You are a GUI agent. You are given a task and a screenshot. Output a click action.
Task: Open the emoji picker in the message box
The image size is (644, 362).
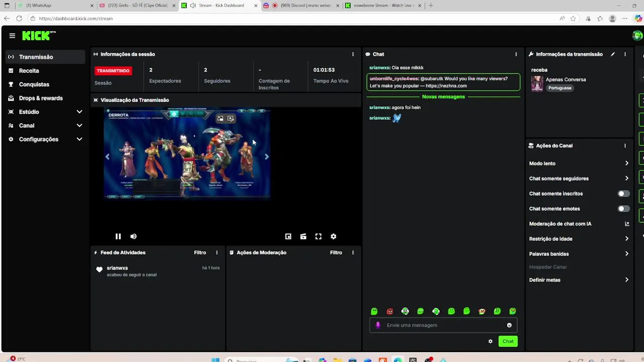point(509,325)
